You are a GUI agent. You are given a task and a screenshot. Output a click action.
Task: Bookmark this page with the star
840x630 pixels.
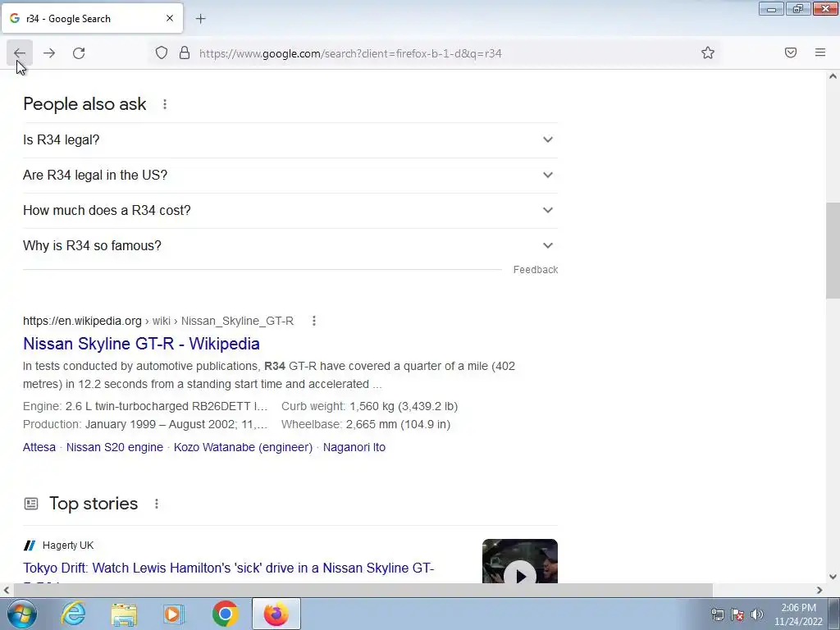[x=708, y=52]
